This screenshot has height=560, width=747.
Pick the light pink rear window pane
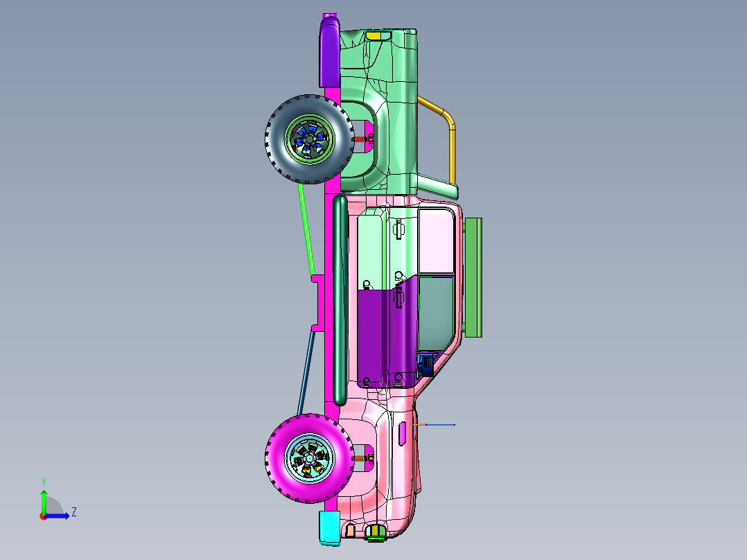pos(436,240)
